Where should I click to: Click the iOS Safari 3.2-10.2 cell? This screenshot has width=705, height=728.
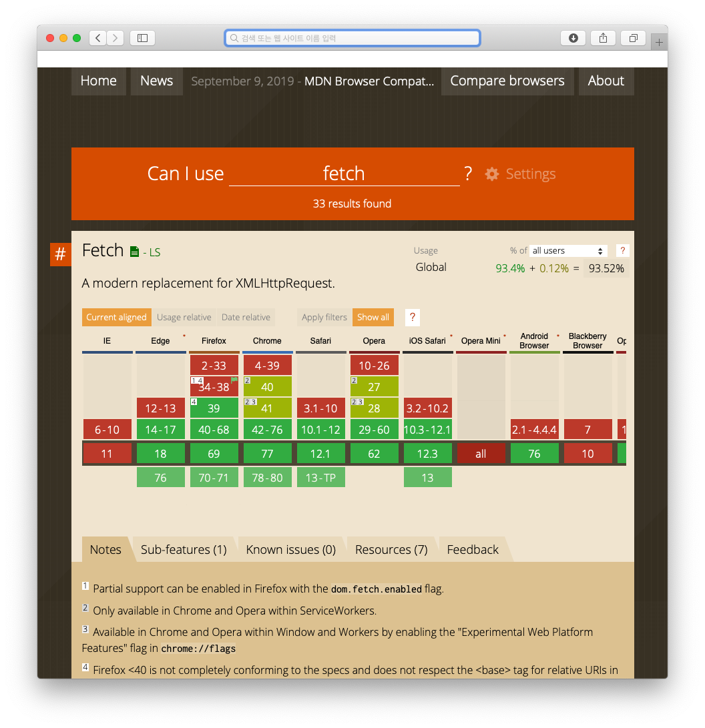(428, 408)
